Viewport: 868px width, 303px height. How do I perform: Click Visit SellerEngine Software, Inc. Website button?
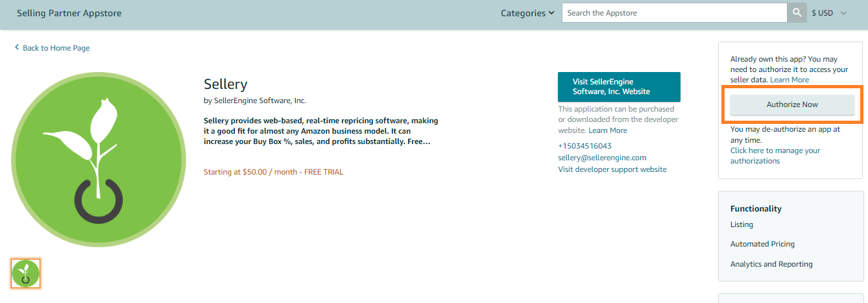pyautogui.click(x=619, y=87)
